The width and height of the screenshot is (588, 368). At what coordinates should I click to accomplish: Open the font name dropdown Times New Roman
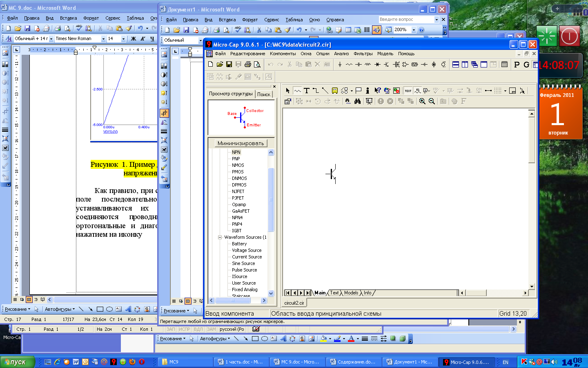(x=103, y=39)
